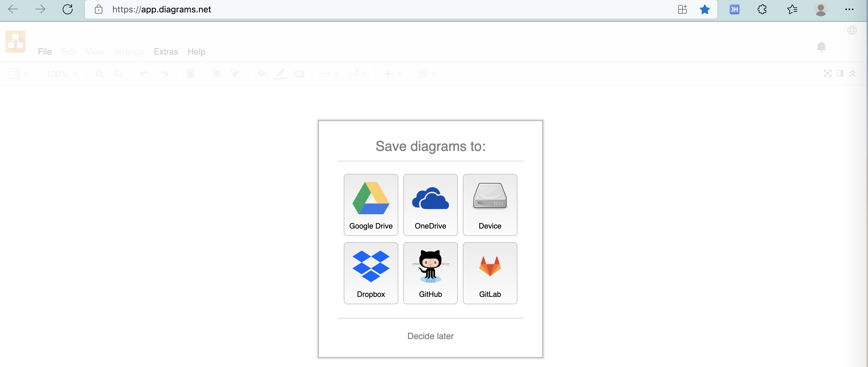Viewport: 868px width, 367px height.
Task: Reload the browser page
Action: tap(68, 9)
